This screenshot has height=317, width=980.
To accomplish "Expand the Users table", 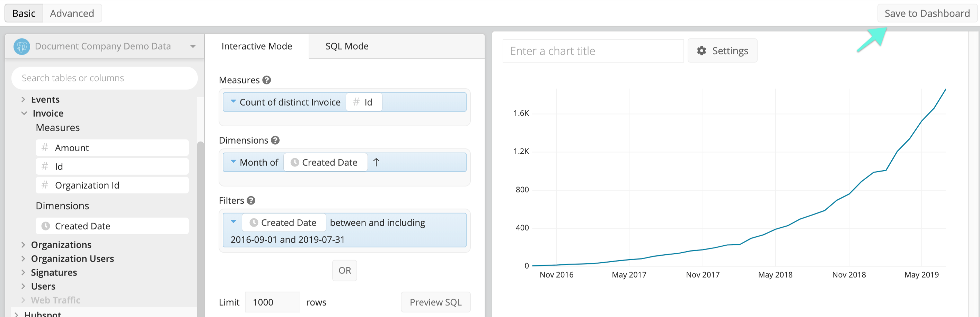I will pos(23,286).
